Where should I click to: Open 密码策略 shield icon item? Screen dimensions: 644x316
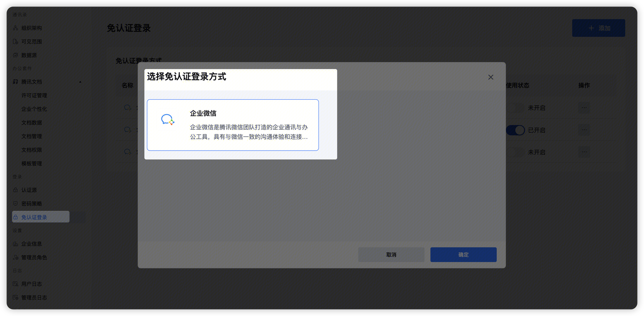(x=31, y=204)
